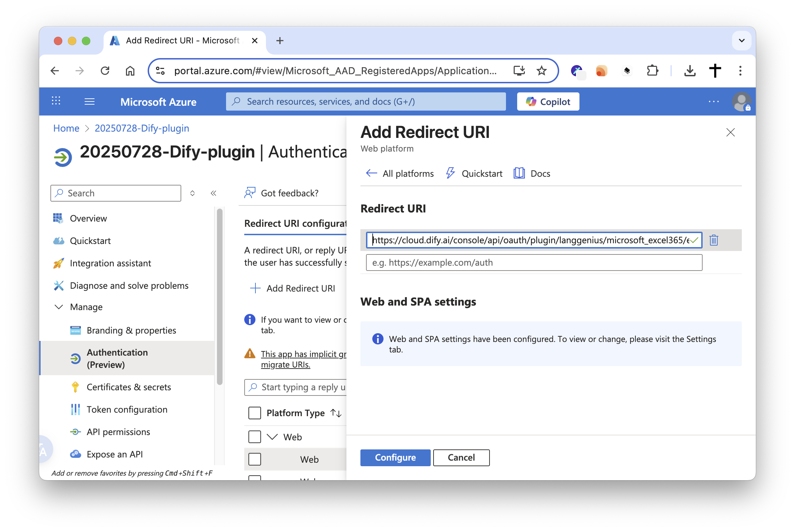Follow the migrate URIs warning link
Image resolution: width=795 pixels, height=532 pixels.
click(x=285, y=364)
